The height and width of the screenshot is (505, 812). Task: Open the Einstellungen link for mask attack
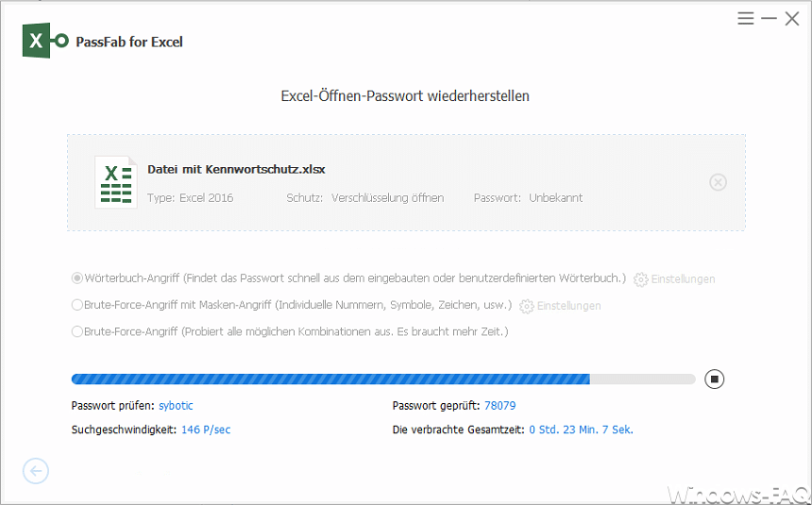click(568, 306)
